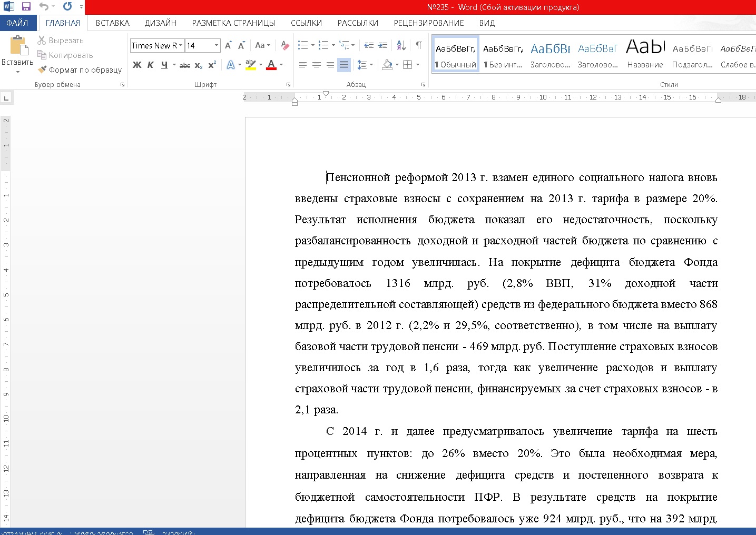Apply the subscript formatting icon
The height and width of the screenshot is (535, 756).
pos(199,65)
